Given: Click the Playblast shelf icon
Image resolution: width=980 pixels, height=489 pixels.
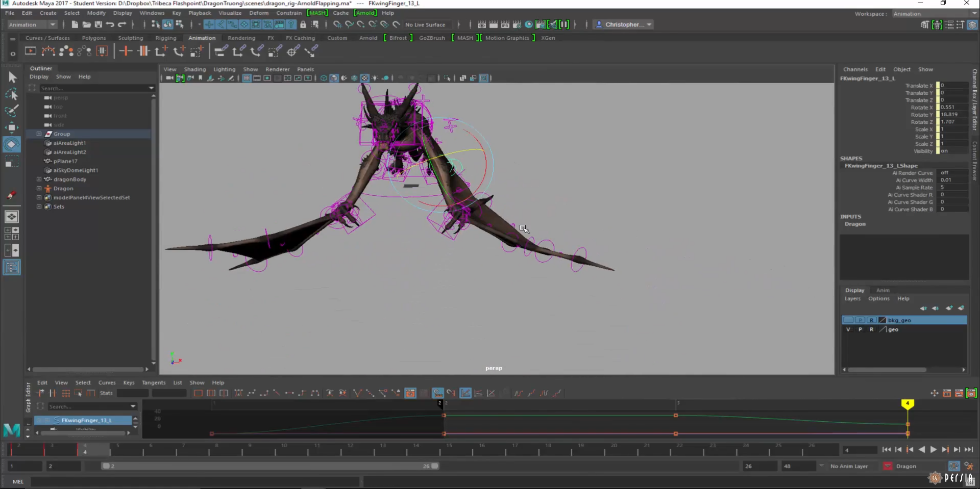Looking at the screenshot, I should [x=31, y=51].
